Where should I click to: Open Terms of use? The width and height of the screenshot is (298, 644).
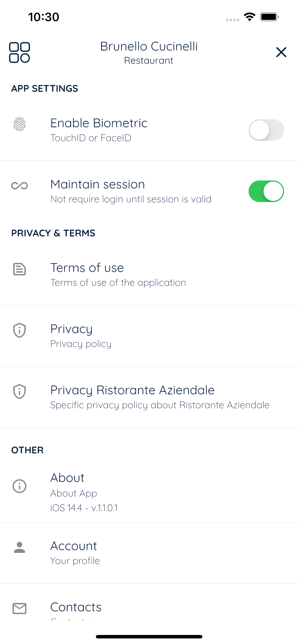149,275
